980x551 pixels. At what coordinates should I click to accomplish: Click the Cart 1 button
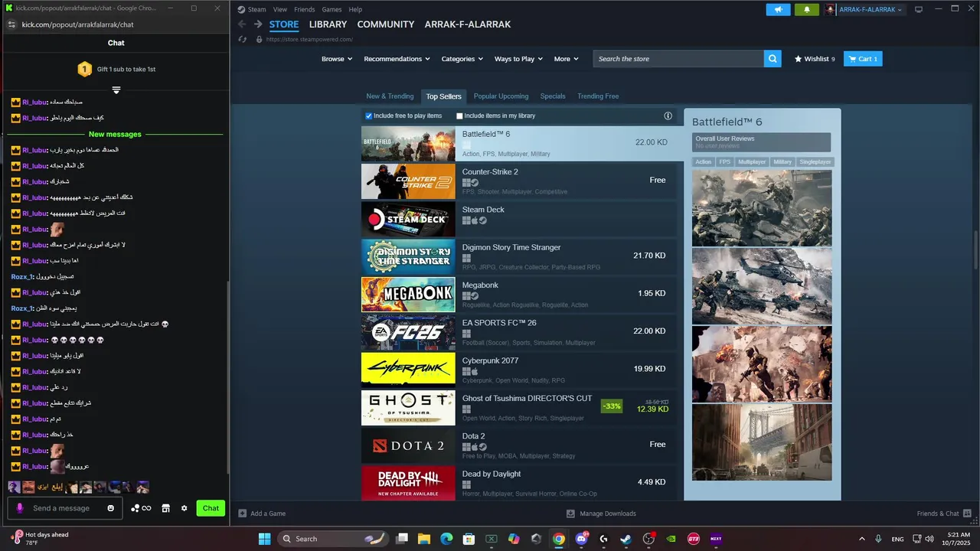pos(863,59)
